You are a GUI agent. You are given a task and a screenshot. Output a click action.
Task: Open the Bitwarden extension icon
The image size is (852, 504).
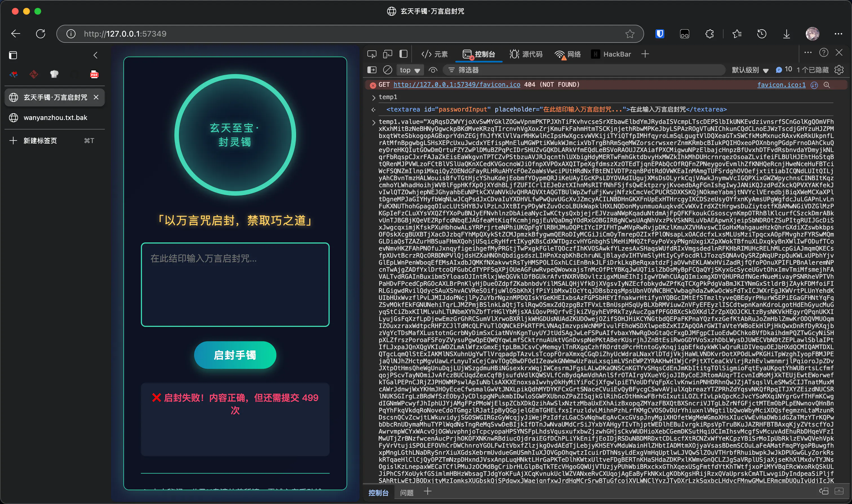660,34
